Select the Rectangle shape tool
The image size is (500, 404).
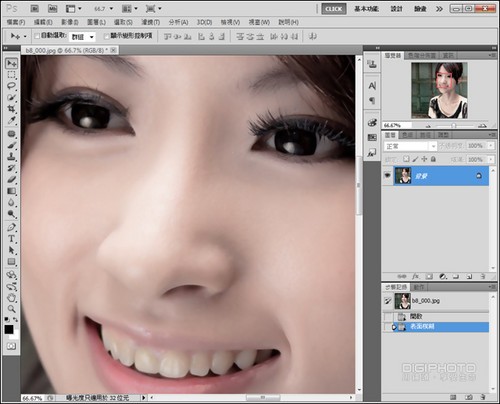(x=11, y=262)
